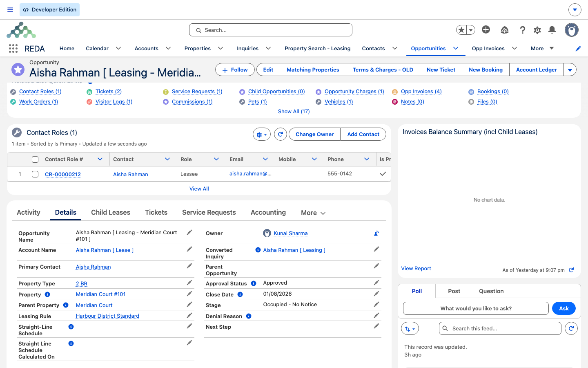Click the Show All (17) link
The height and width of the screenshot is (368, 588).
coord(294,111)
